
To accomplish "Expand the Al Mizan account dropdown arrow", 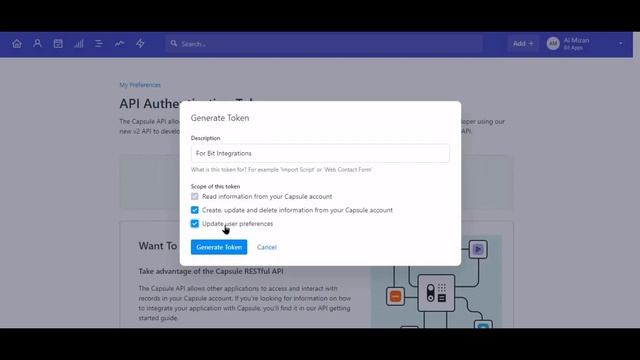I will [x=621, y=44].
